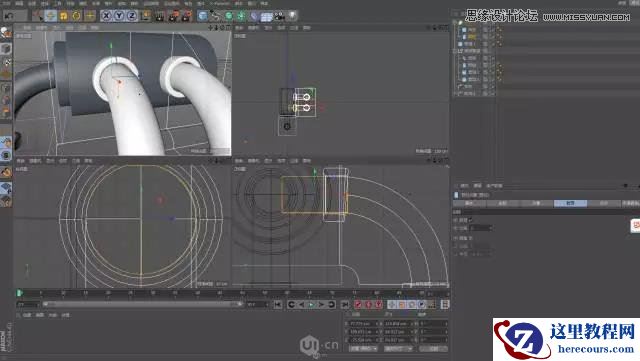Viewport: 640px width, 361px height.
Task: Click the Y size coordinate field
Action: (x=398, y=332)
